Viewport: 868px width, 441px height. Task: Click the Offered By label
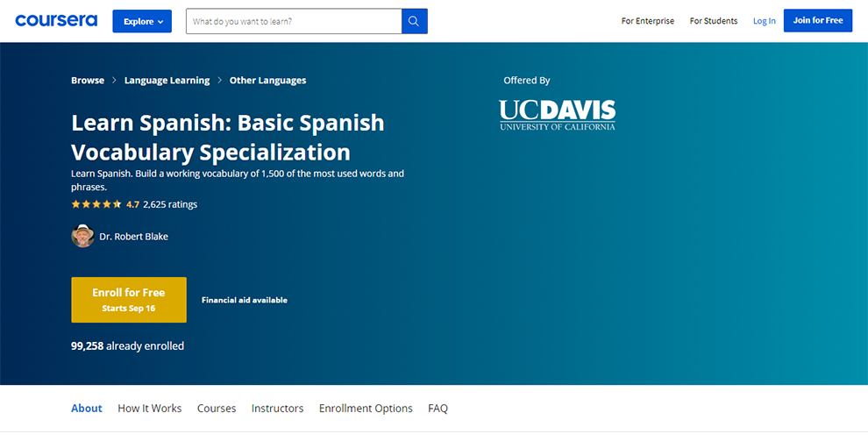click(x=526, y=81)
